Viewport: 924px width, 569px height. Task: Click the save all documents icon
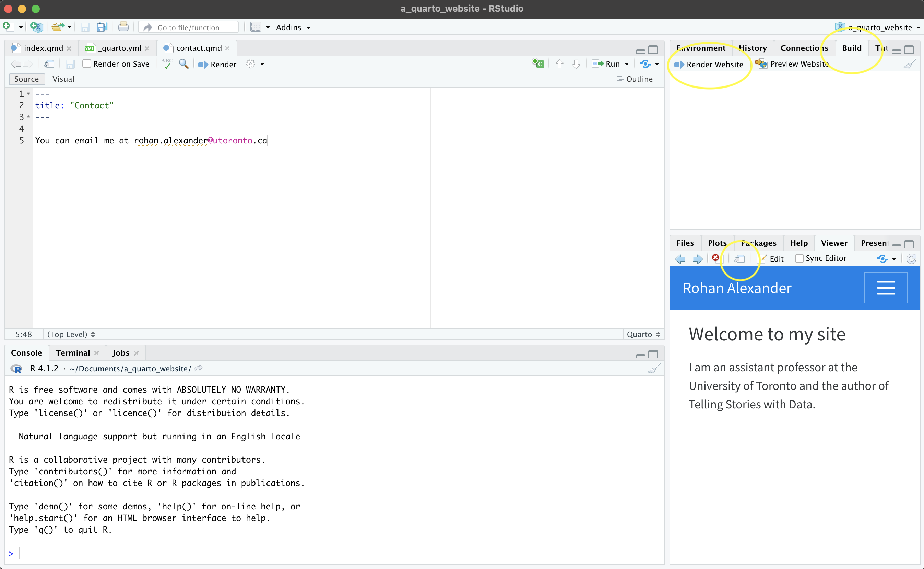[x=102, y=27]
